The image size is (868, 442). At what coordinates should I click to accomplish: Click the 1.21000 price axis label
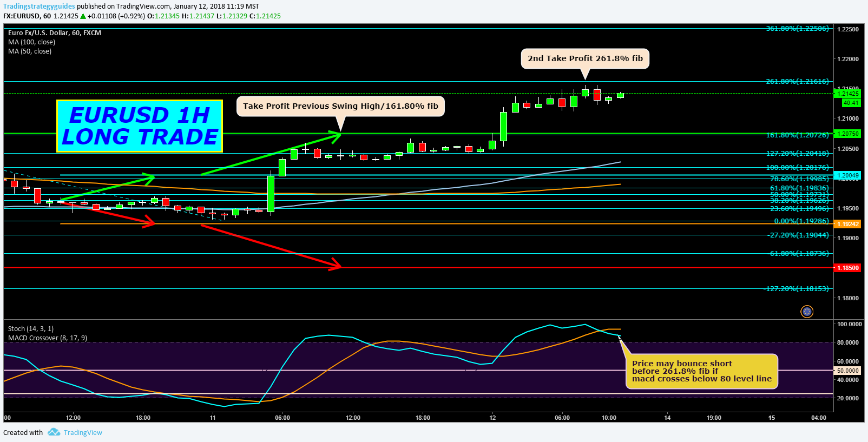[848, 118]
